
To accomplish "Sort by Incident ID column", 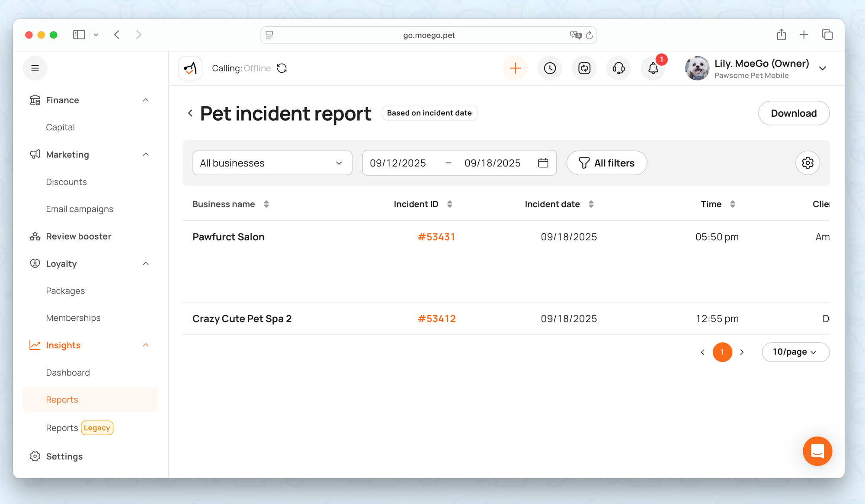I will click(x=450, y=204).
